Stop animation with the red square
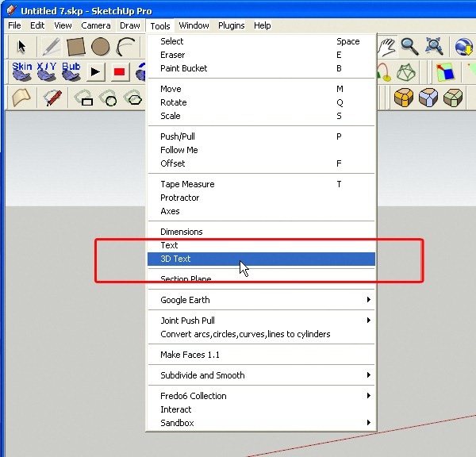This screenshot has width=476, height=457. coord(120,72)
